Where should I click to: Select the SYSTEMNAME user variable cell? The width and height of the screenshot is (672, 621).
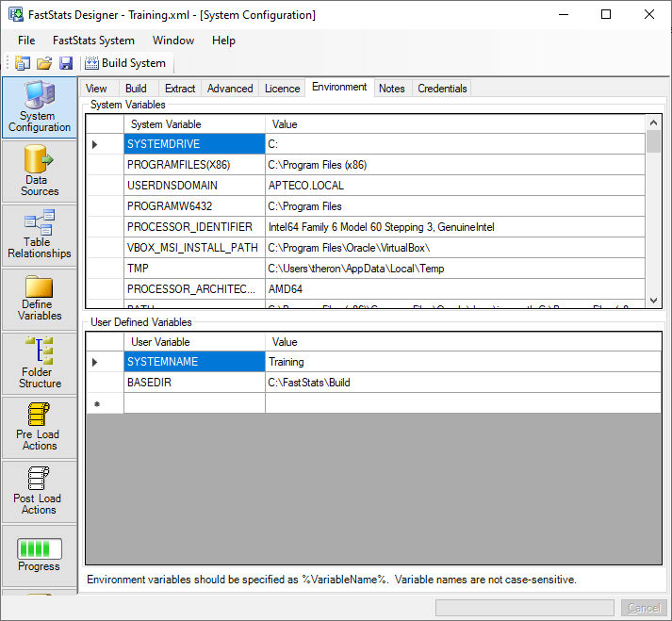click(x=194, y=362)
